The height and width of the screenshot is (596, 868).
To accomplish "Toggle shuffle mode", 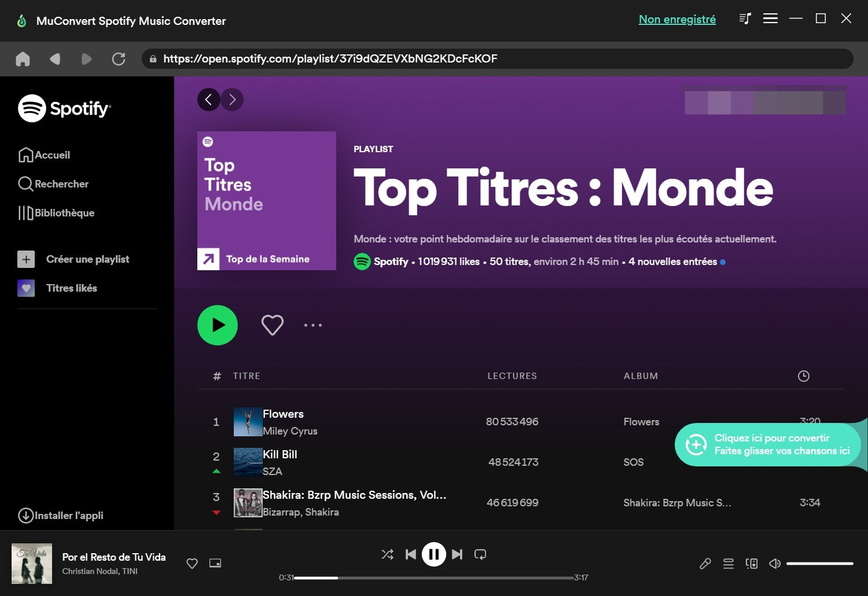I will tap(388, 554).
